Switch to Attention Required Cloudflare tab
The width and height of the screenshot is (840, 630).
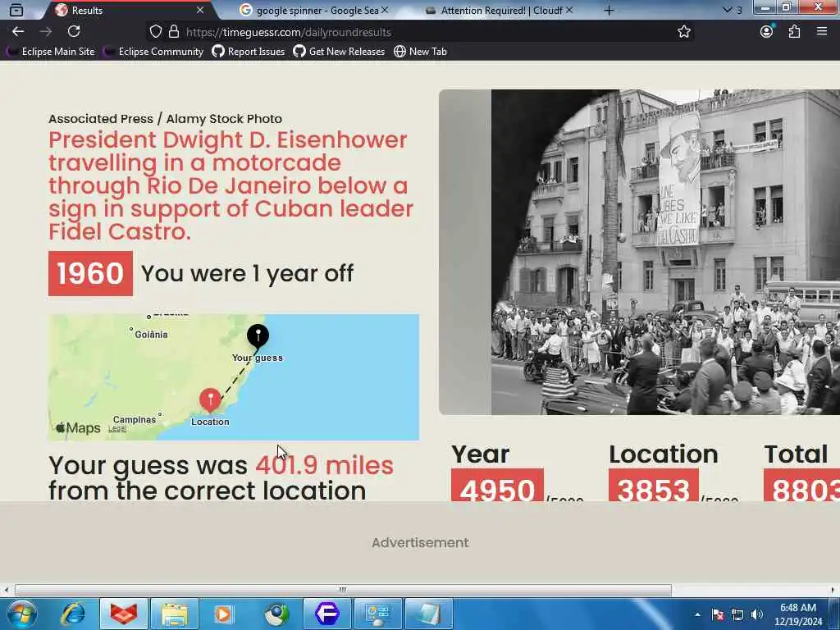pyautogui.click(x=498, y=10)
